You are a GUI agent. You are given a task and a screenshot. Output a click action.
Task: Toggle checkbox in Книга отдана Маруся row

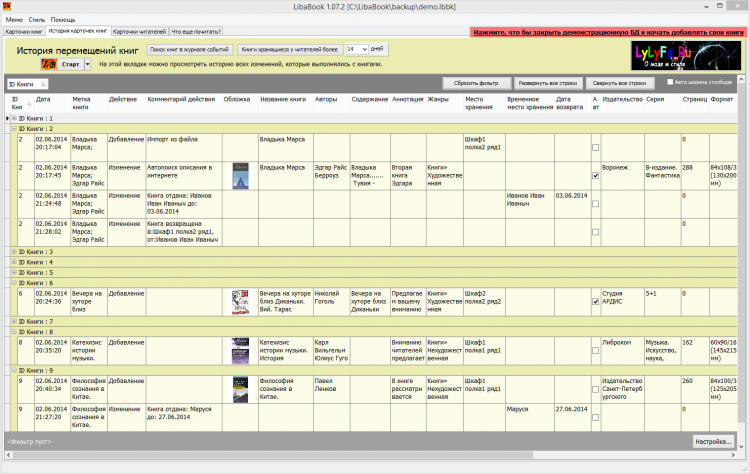coord(596,417)
